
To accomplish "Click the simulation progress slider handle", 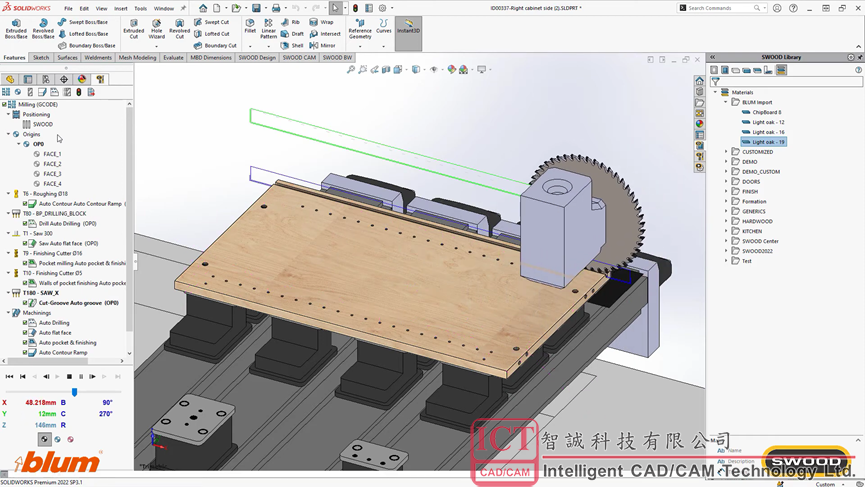I will click(x=74, y=392).
